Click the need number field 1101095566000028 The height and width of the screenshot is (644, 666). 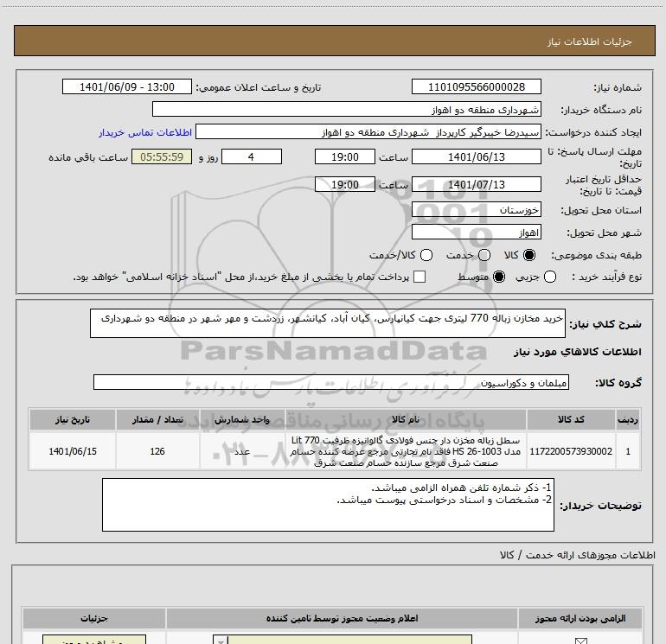[x=476, y=86]
